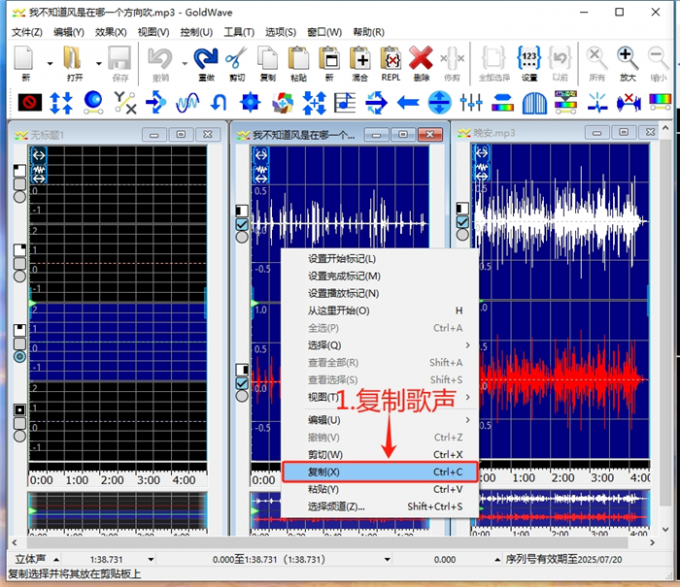The image size is (680, 587).
Task: Toggle the last channel checkbox in the 无标题1 window
Action: [x=20, y=423]
